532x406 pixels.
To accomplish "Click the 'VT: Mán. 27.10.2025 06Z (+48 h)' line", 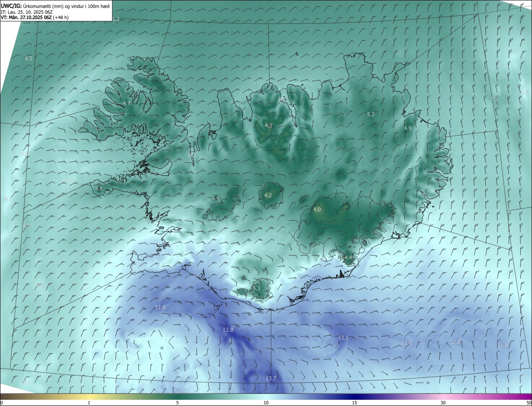I will tap(34, 17).
